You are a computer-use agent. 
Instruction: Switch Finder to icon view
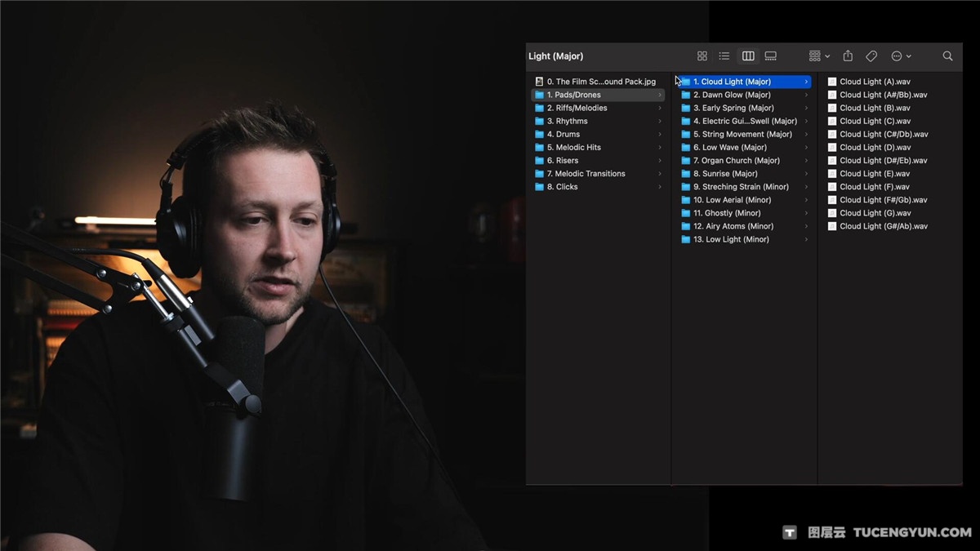coord(702,56)
